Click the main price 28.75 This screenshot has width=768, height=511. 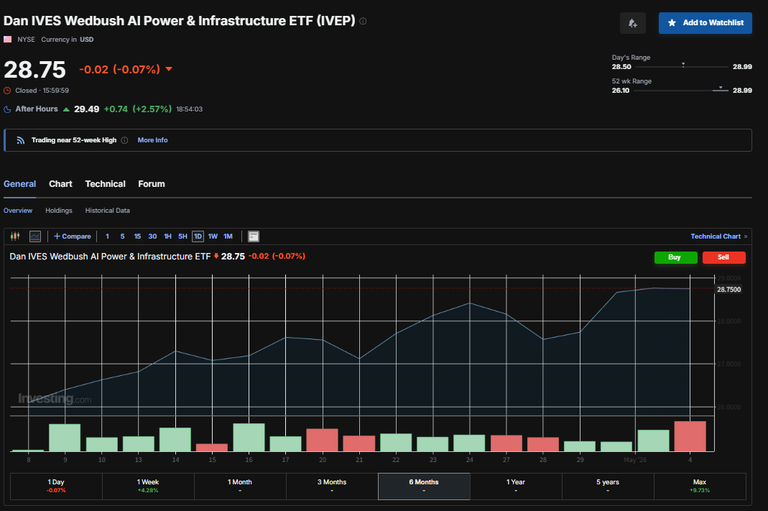[35, 70]
